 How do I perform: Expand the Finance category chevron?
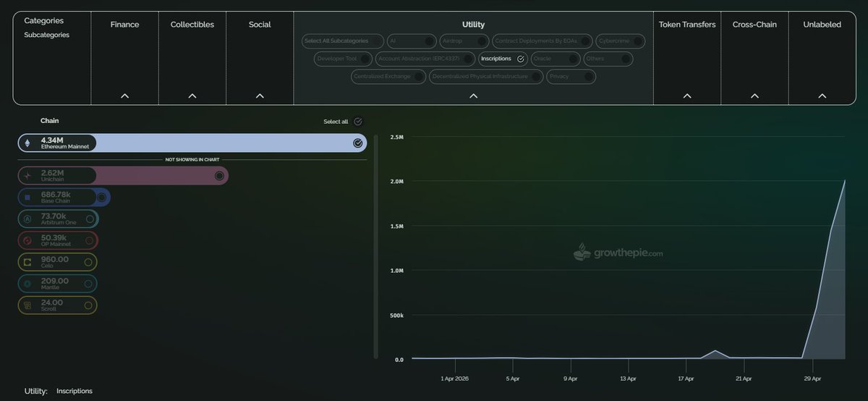click(x=124, y=96)
